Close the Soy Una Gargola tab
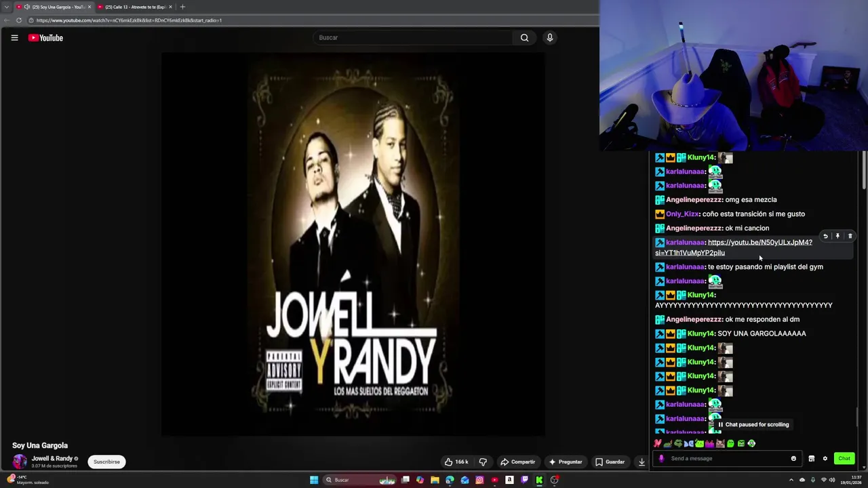This screenshot has height=488, width=868. click(89, 7)
